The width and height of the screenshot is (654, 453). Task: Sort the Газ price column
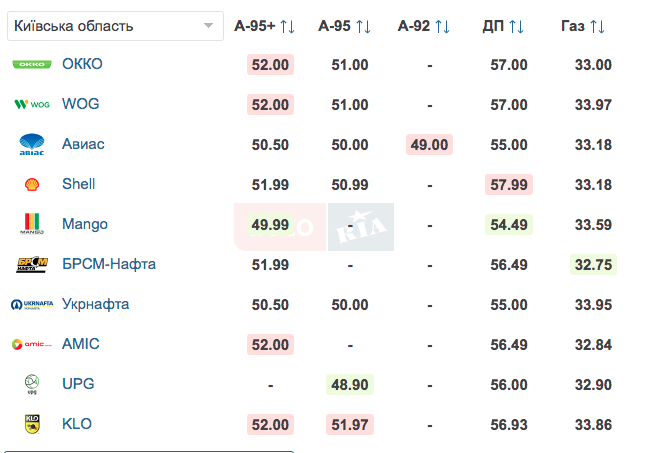click(584, 26)
